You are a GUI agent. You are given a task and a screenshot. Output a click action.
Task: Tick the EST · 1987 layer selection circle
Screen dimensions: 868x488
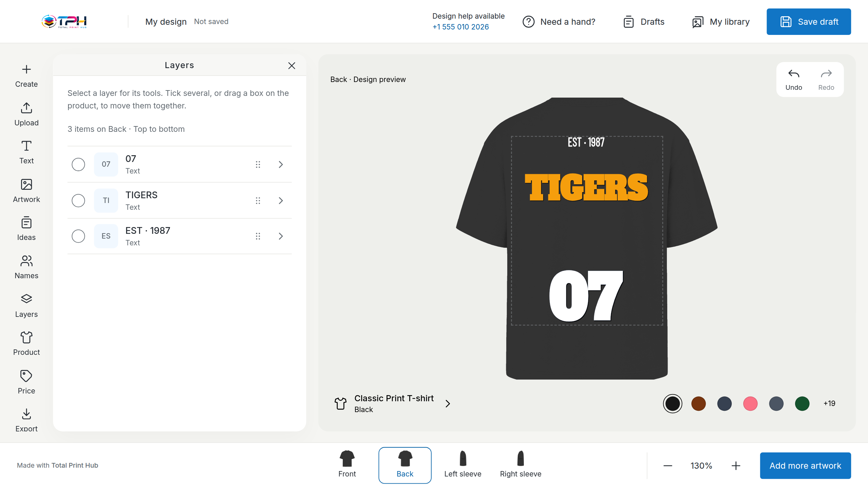coord(78,236)
